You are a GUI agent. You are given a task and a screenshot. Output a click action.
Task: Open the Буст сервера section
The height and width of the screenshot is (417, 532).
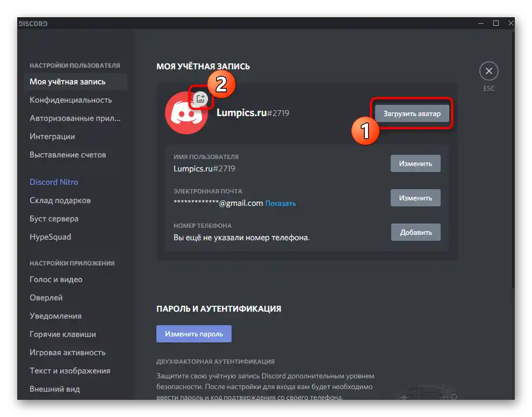coord(75,219)
